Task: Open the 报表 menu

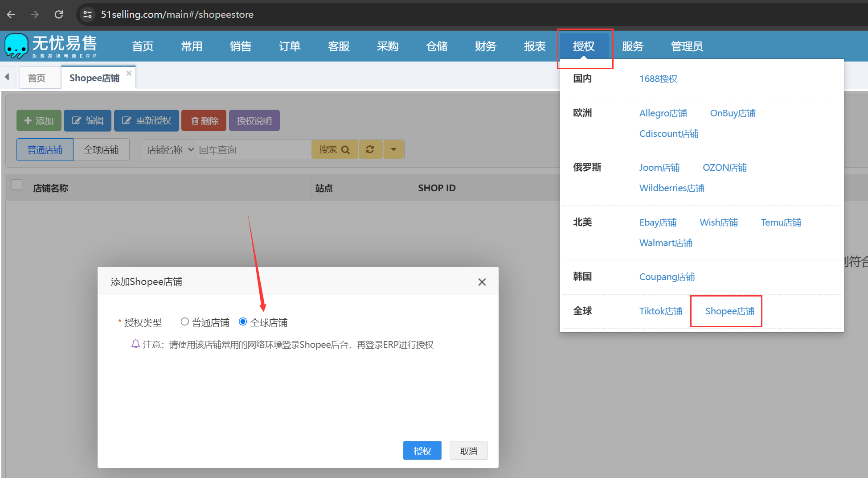Action: pos(535,46)
